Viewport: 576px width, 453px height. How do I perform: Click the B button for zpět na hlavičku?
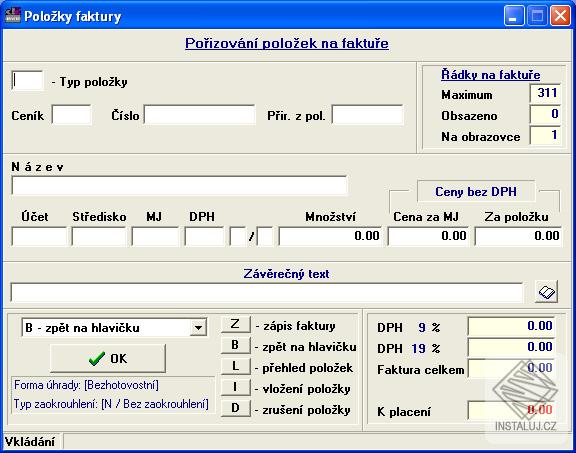click(x=235, y=345)
